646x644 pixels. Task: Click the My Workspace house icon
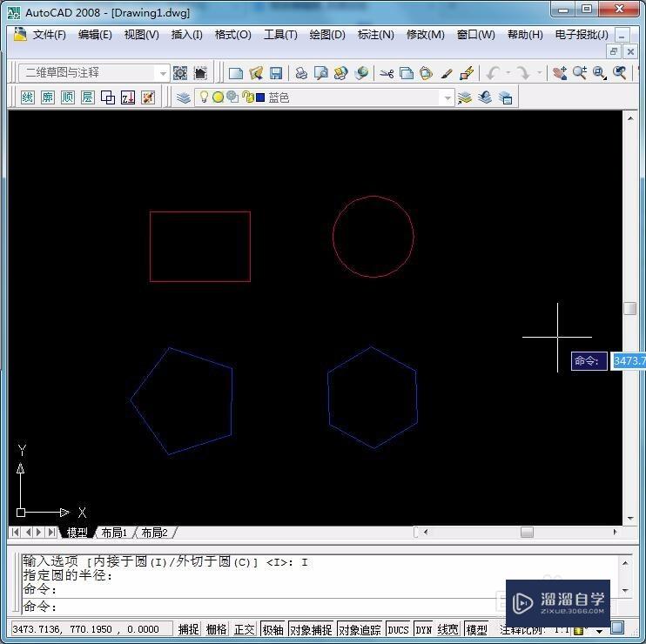200,73
